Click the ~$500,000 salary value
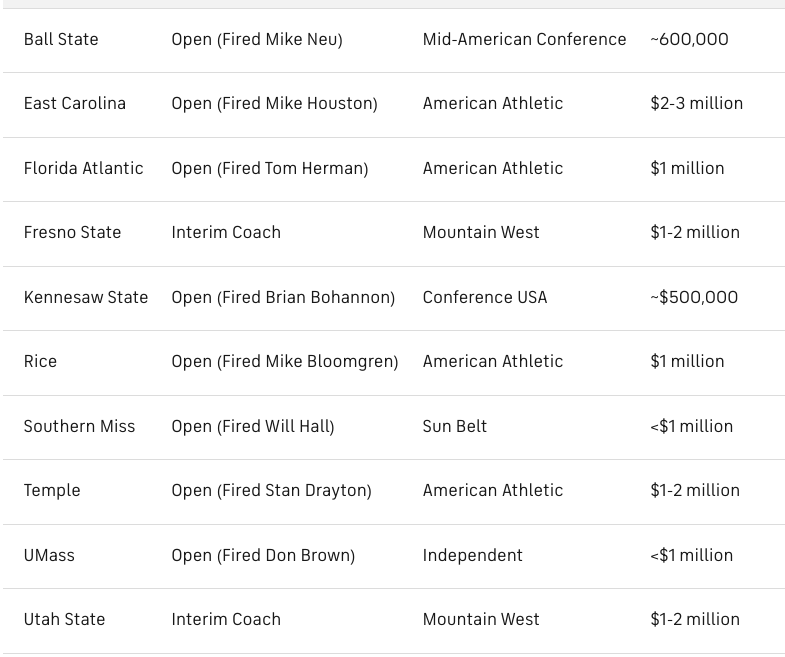 [x=694, y=297]
